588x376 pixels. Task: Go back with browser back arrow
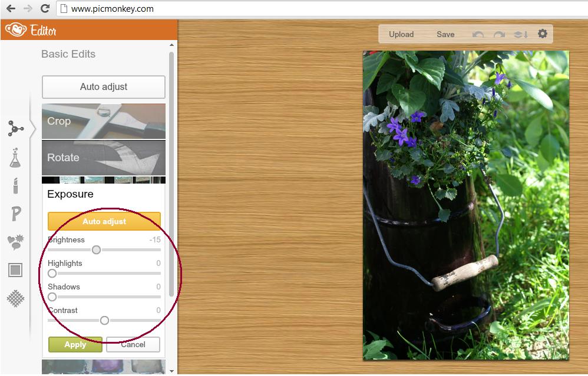pos(11,8)
